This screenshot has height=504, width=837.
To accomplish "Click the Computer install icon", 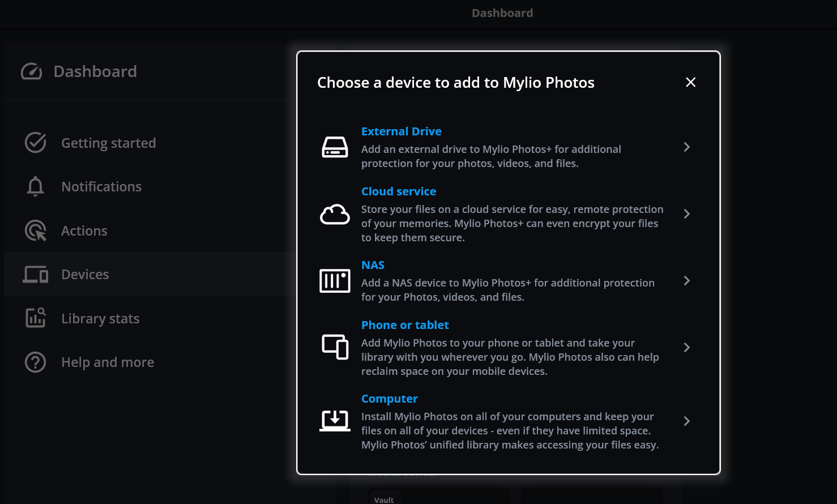I will [335, 421].
